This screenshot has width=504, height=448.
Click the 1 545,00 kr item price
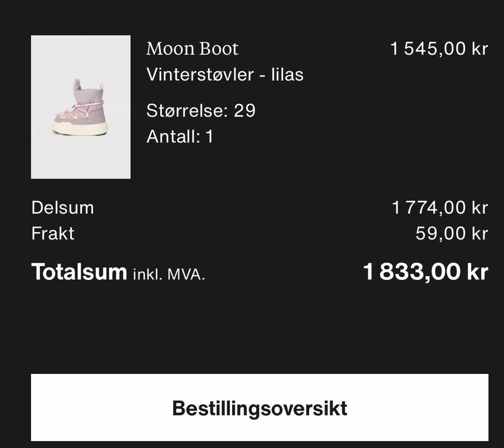tap(439, 49)
